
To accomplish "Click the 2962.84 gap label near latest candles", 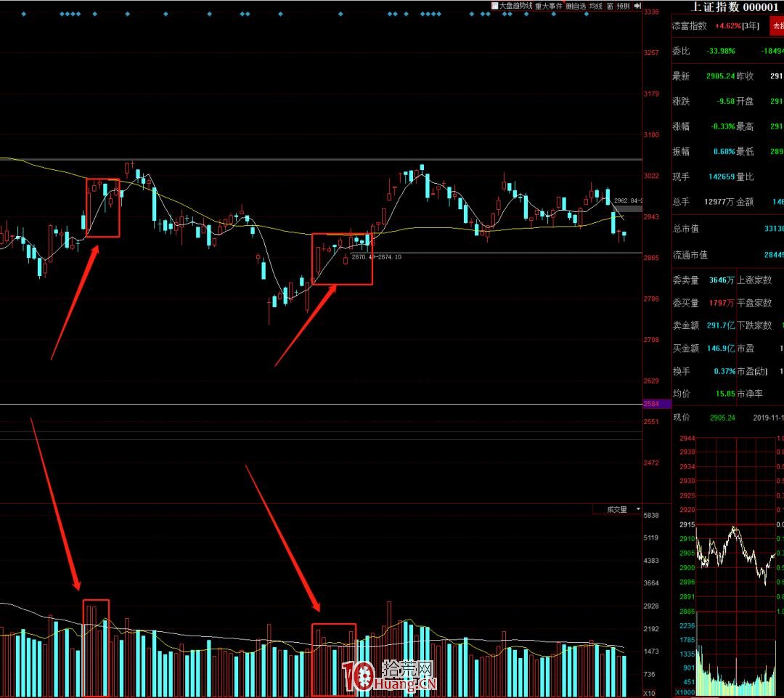I will (627, 200).
